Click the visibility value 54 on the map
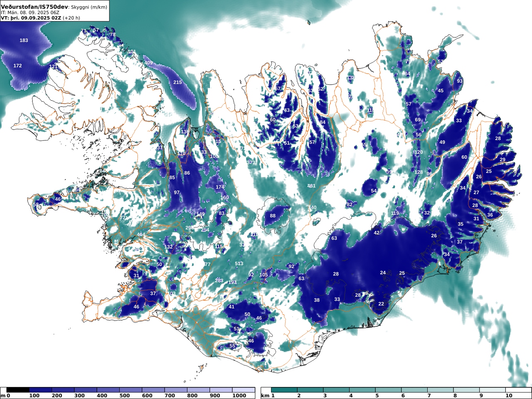This screenshot has width=532, height=399. coord(374,191)
